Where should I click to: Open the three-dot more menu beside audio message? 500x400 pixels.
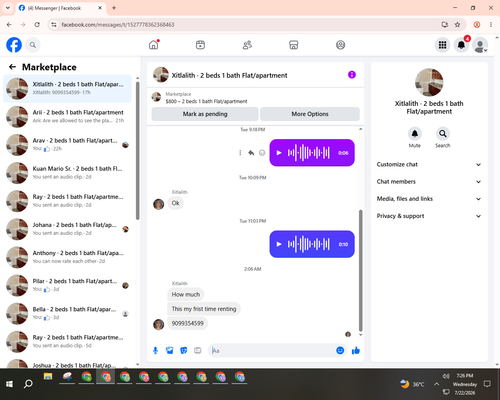coord(240,153)
